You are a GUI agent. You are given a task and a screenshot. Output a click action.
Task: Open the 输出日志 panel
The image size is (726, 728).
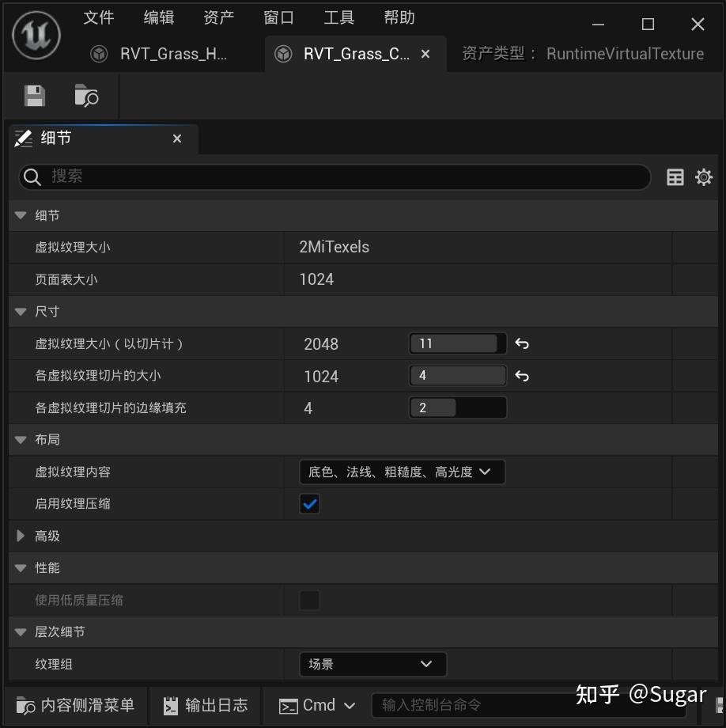point(205,705)
